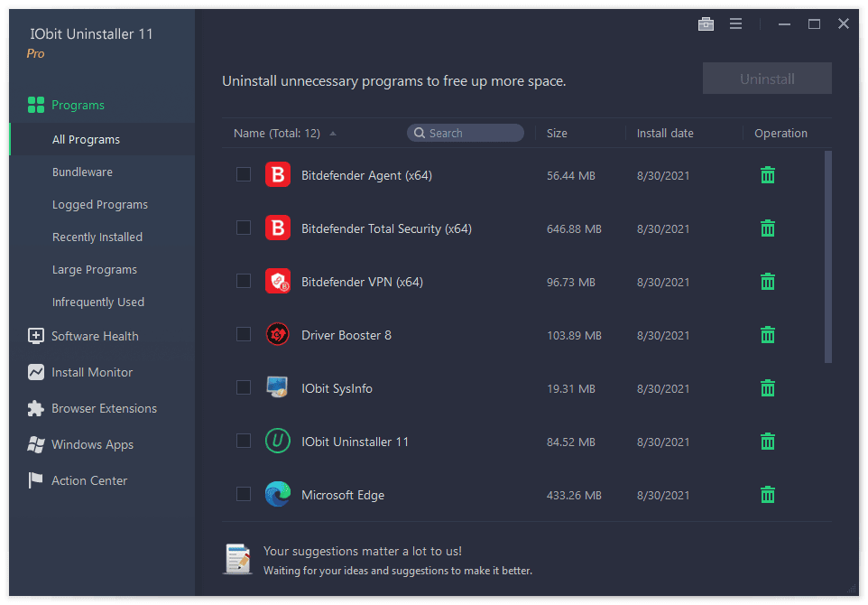Click the Action Center flag icon
Screen dimensions: 868x605
(x=36, y=480)
